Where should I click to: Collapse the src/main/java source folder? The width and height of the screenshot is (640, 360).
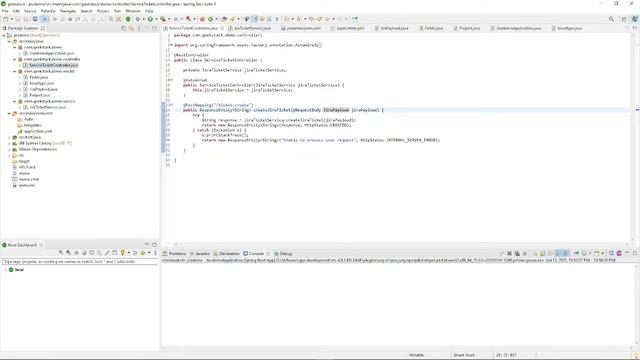9,42
